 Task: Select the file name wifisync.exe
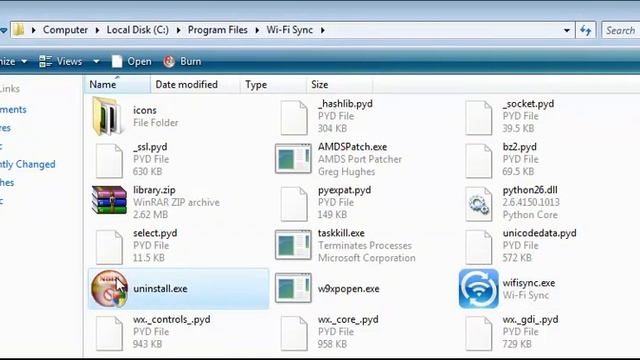529,282
